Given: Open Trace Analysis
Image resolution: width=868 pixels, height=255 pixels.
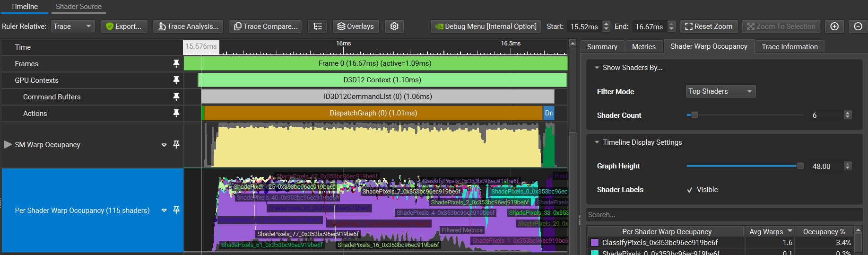Looking at the screenshot, I should coord(188,26).
